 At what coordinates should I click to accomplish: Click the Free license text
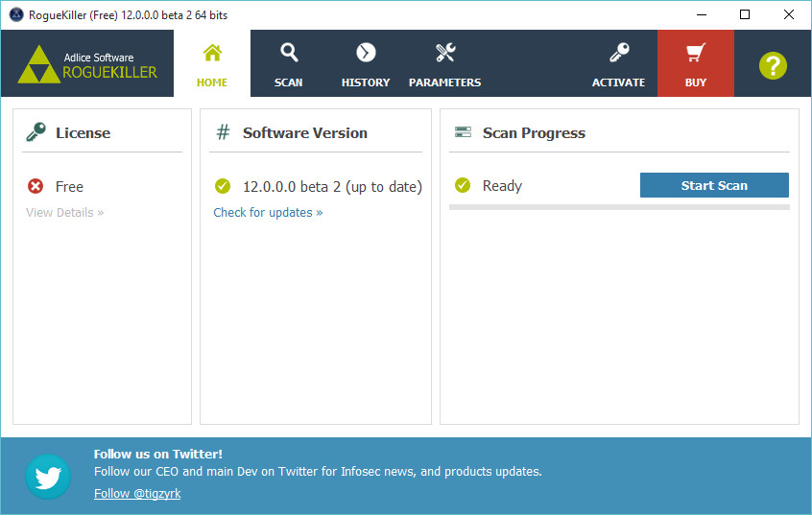69,186
